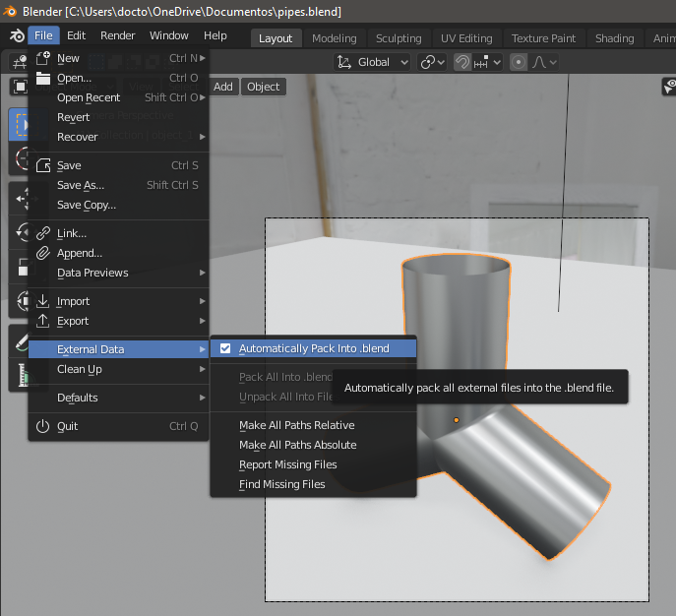676x616 pixels.
Task: Select the Measure tool in toolbar
Action: coord(21,374)
